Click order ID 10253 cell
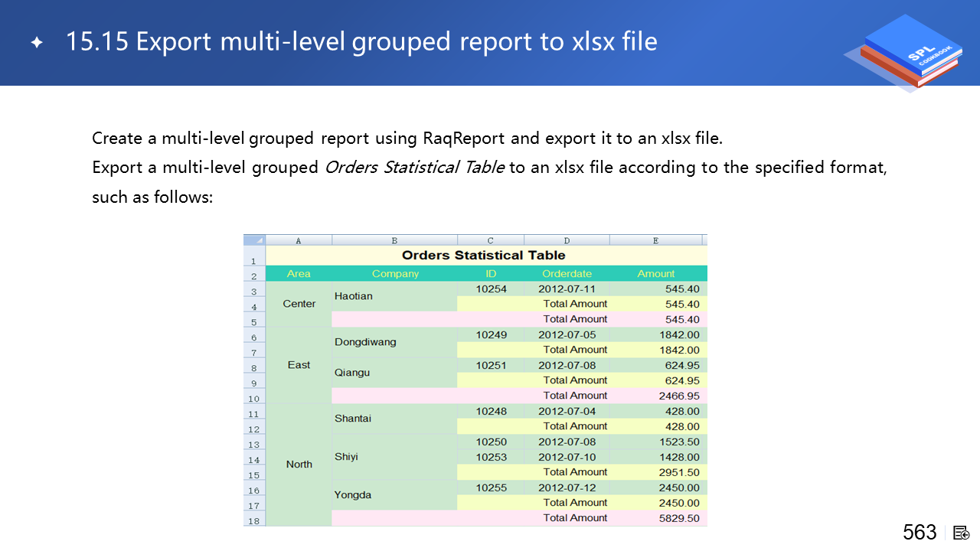This screenshot has height=551, width=980. point(491,457)
